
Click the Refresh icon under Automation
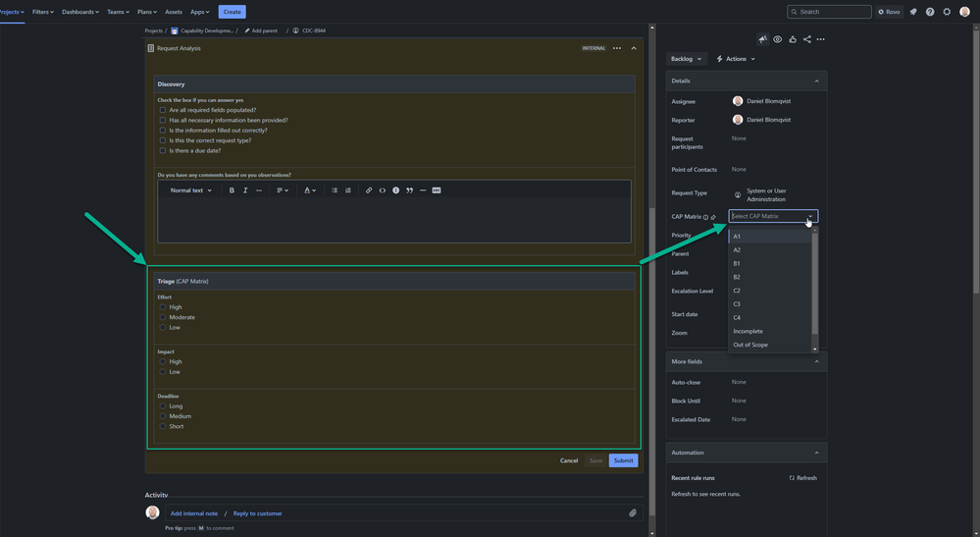792,478
